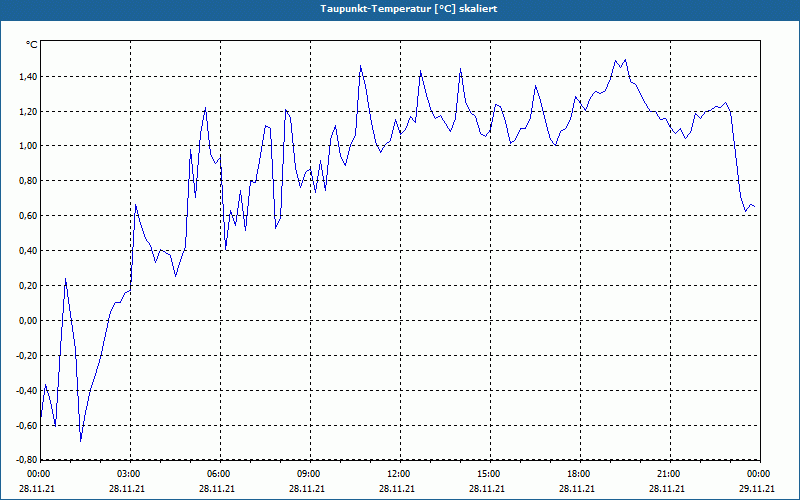Pick the 18:00 time tick label
The height and width of the screenshot is (500, 800).
coord(580,474)
